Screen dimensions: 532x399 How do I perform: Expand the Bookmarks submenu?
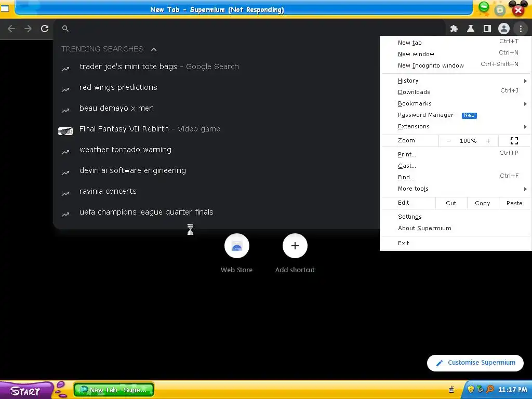click(456, 103)
